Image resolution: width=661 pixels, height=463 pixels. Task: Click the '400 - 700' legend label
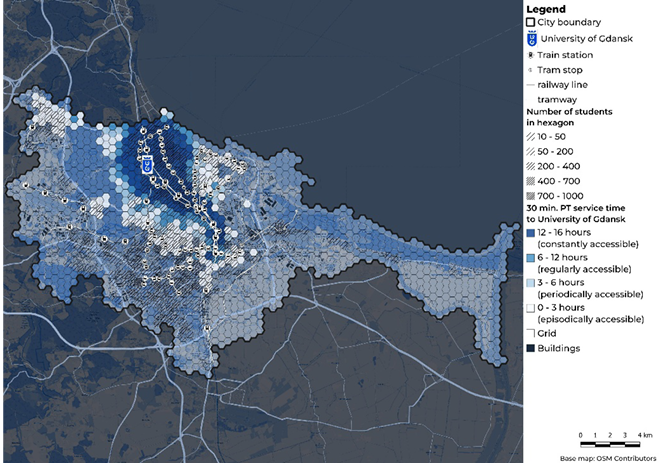[559, 181]
